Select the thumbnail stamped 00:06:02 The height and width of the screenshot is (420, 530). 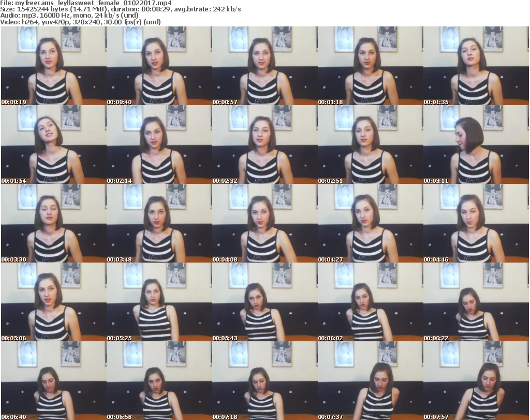[x=370, y=302]
